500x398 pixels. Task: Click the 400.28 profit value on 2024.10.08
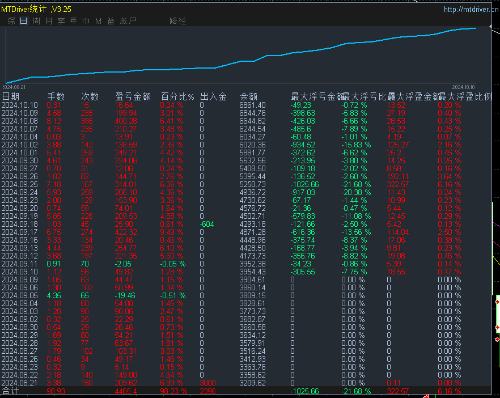coord(126,121)
